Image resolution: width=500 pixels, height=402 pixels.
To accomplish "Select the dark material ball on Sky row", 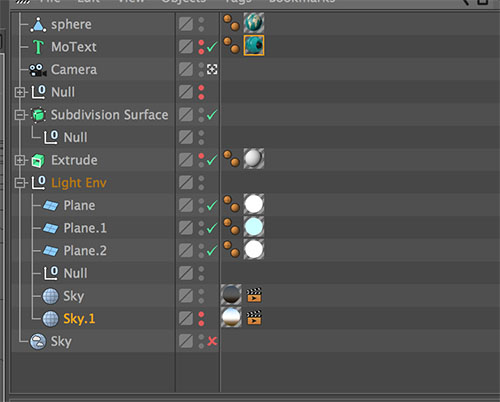I will 231,295.
